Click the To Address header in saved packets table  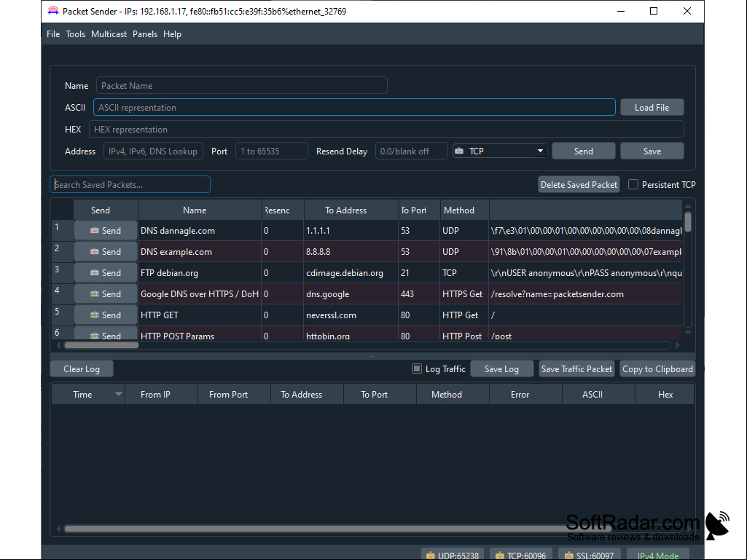351,210
